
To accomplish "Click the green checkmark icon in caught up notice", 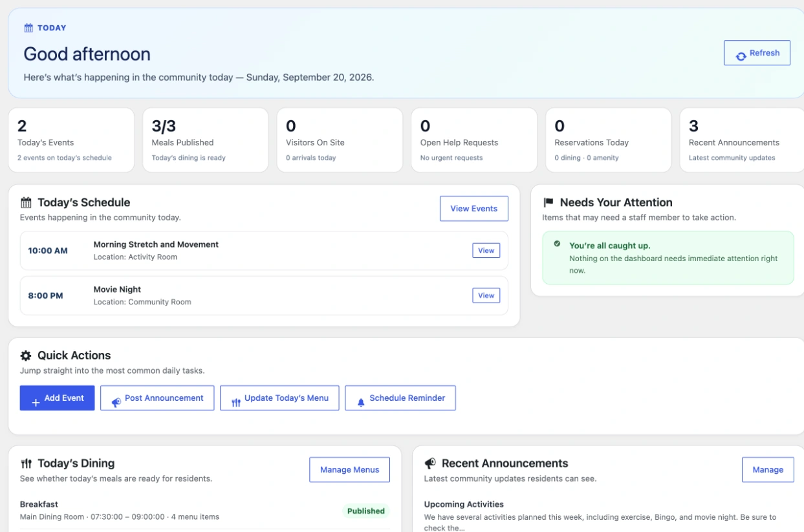I will (x=557, y=244).
